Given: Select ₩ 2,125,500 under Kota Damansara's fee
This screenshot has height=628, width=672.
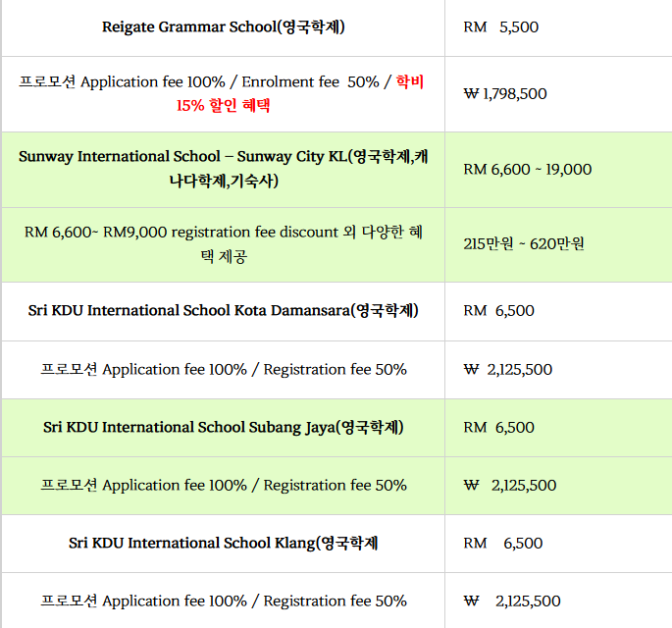Looking at the screenshot, I should point(507,370).
